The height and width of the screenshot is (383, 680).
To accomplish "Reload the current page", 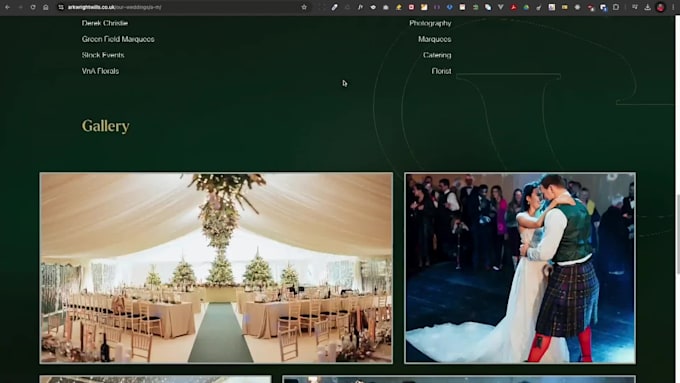I will (x=33, y=7).
